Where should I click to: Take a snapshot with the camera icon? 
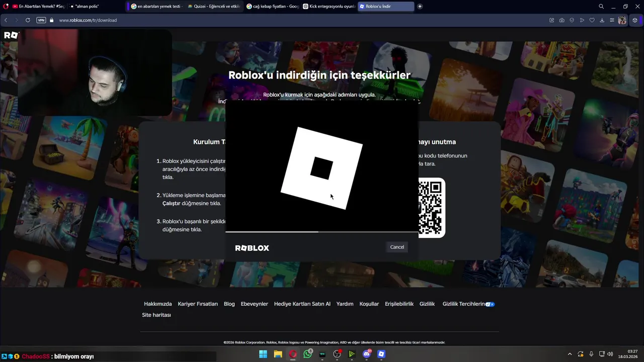tap(562, 20)
